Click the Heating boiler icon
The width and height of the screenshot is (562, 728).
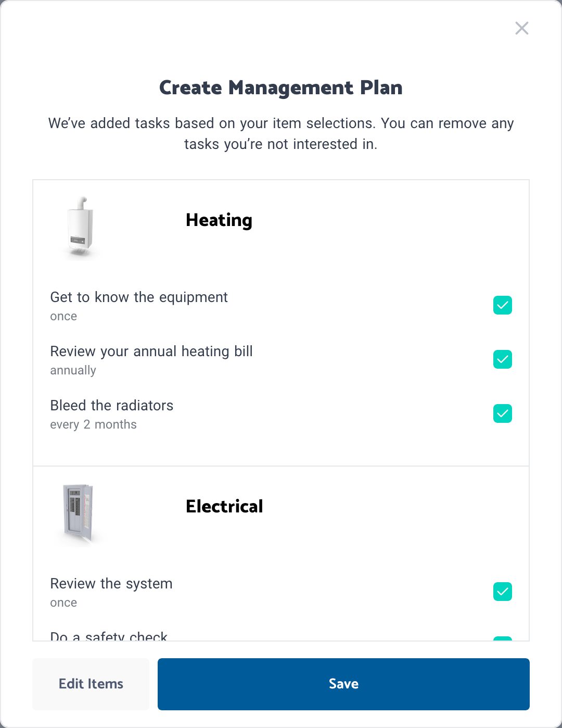click(81, 227)
